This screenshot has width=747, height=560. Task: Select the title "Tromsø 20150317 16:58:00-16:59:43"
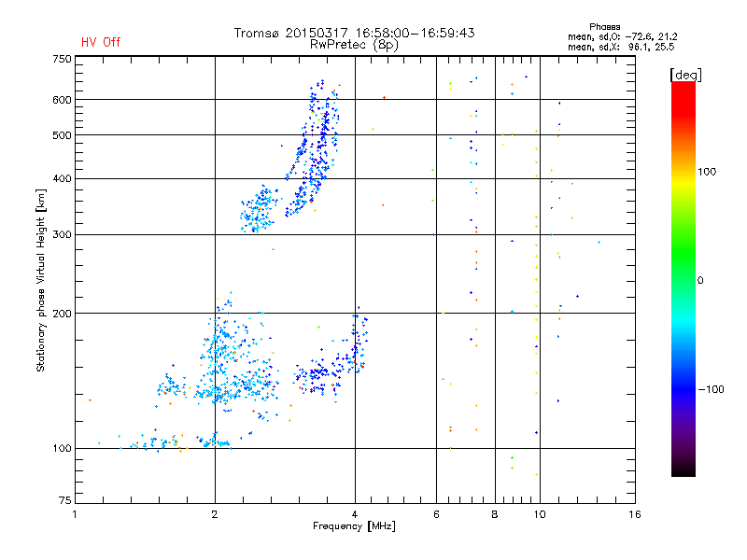pyautogui.click(x=354, y=33)
